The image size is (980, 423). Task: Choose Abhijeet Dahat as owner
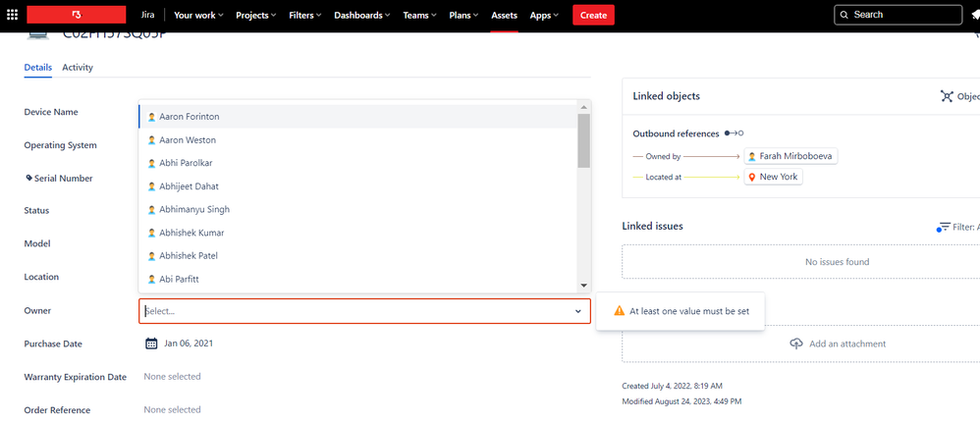(358, 186)
